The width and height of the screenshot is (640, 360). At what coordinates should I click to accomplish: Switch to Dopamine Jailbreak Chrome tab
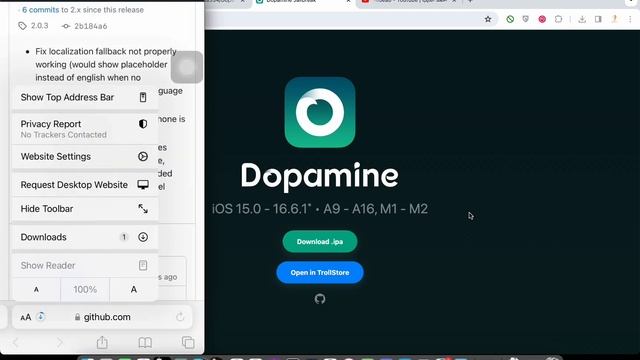[x=302, y=2]
